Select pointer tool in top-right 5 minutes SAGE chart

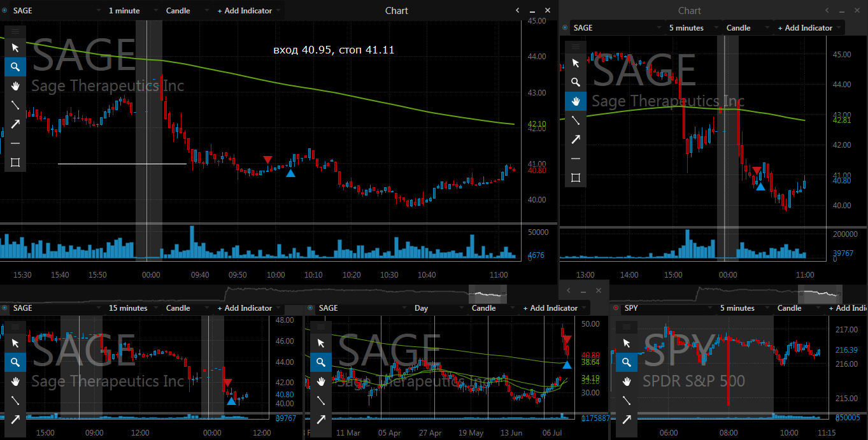pos(576,63)
